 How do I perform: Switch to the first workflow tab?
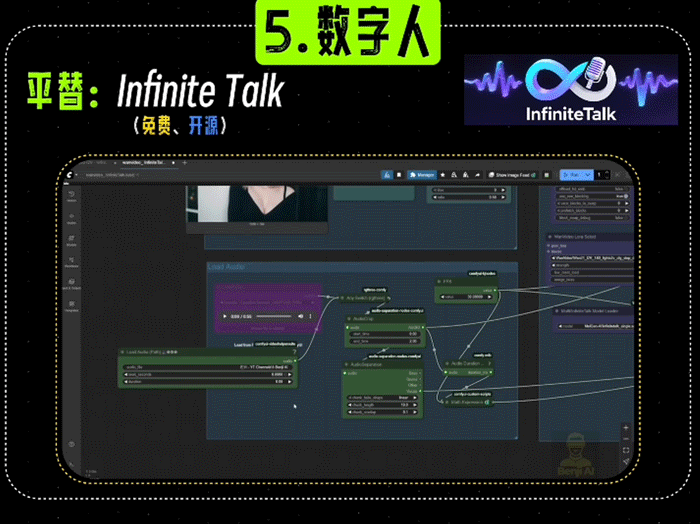[96, 162]
